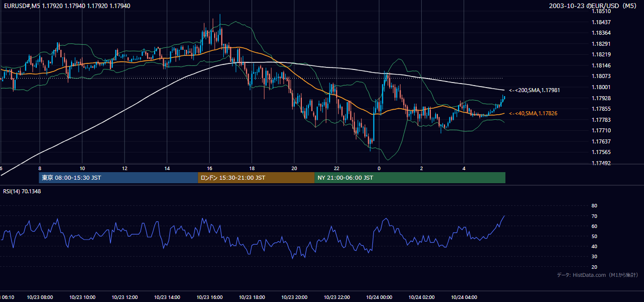Click the 10/23 10:00 time axis label
644x302 pixels.
coord(82,297)
